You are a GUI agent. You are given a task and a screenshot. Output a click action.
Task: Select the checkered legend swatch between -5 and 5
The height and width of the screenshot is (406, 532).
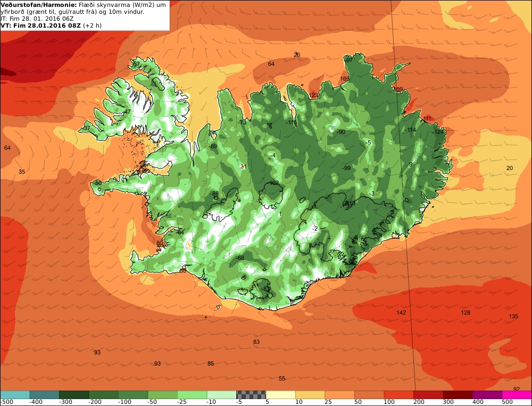click(251, 395)
